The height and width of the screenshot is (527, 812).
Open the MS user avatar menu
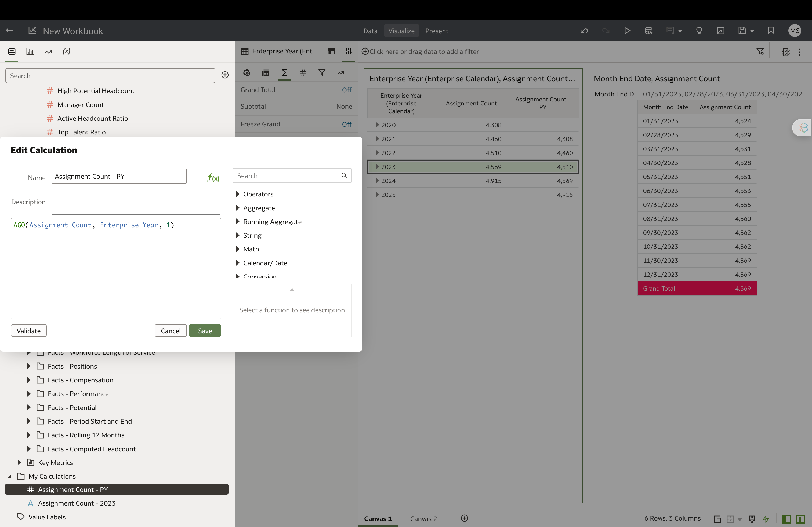click(x=795, y=31)
